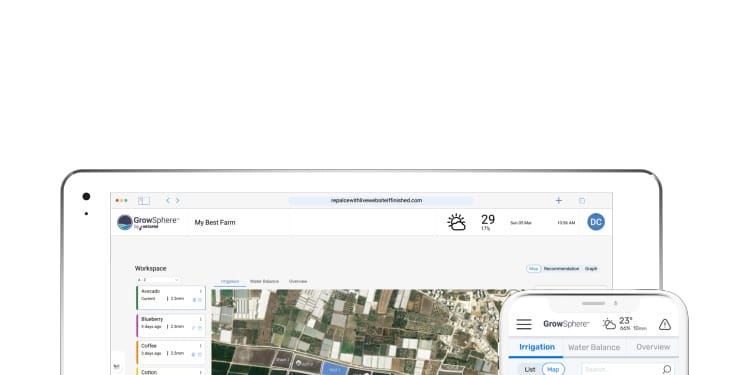Click the Coffee card action icons
The width and height of the screenshot is (749, 375).
click(x=197, y=354)
